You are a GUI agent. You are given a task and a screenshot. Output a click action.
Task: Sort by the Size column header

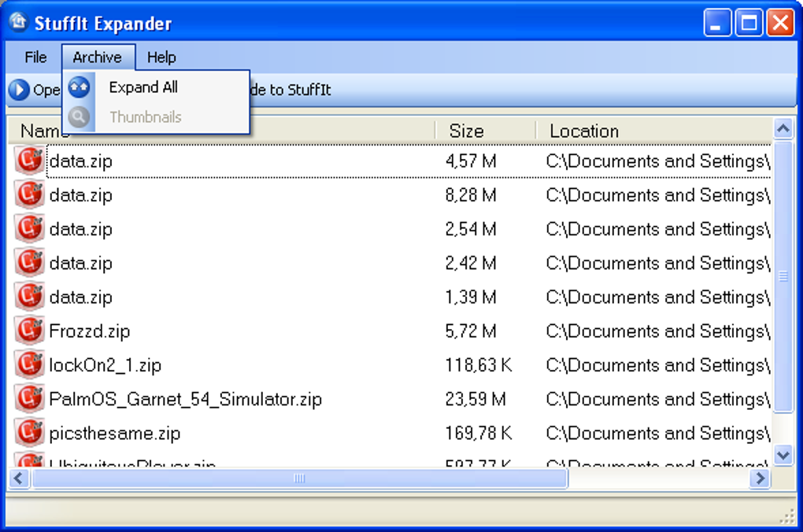tap(485, 131)
